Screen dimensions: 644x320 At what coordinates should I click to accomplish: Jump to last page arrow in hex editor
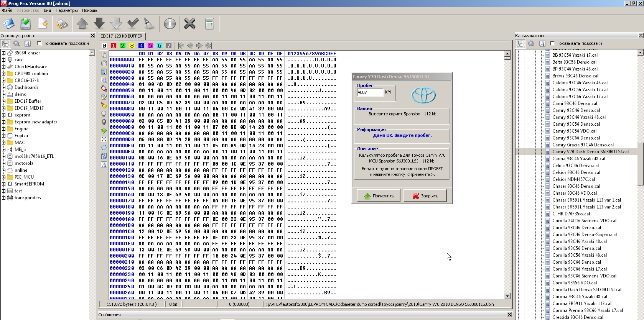pos(209,46)
